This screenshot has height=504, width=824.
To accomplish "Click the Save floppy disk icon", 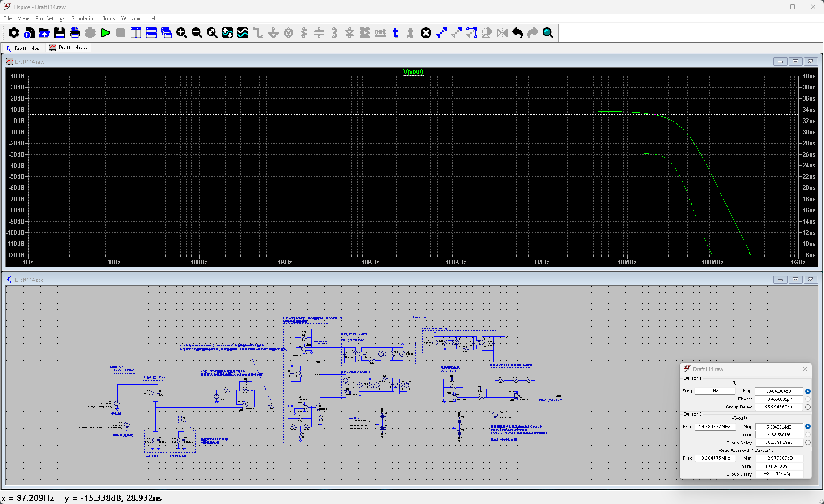I will [60, 33].
